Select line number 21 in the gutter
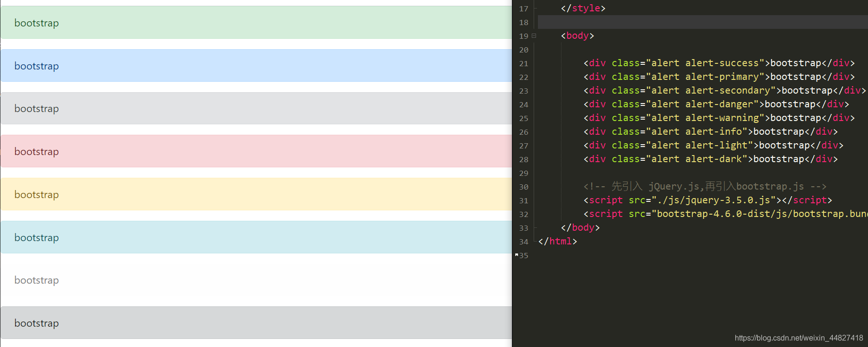The height and width of the screenshot is (347, 868). [524, 63]
